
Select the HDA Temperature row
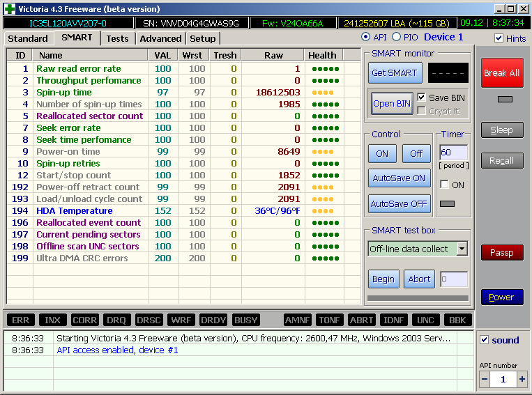pos(74,210)
